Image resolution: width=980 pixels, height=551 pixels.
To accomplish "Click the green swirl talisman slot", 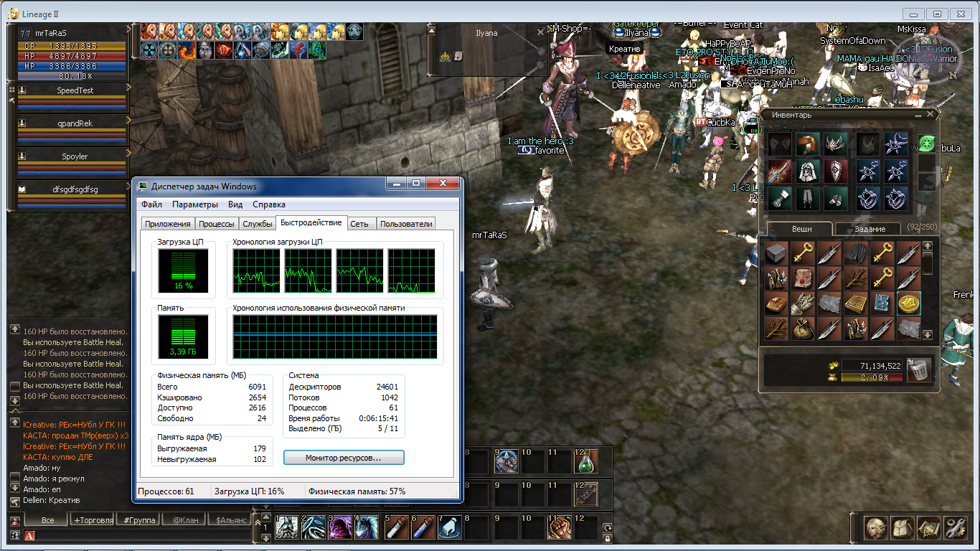I will (x=927, y=143).
